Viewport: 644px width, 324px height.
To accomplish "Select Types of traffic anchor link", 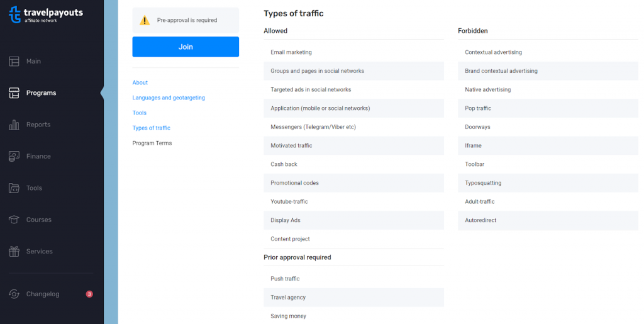I will point(151,128).
